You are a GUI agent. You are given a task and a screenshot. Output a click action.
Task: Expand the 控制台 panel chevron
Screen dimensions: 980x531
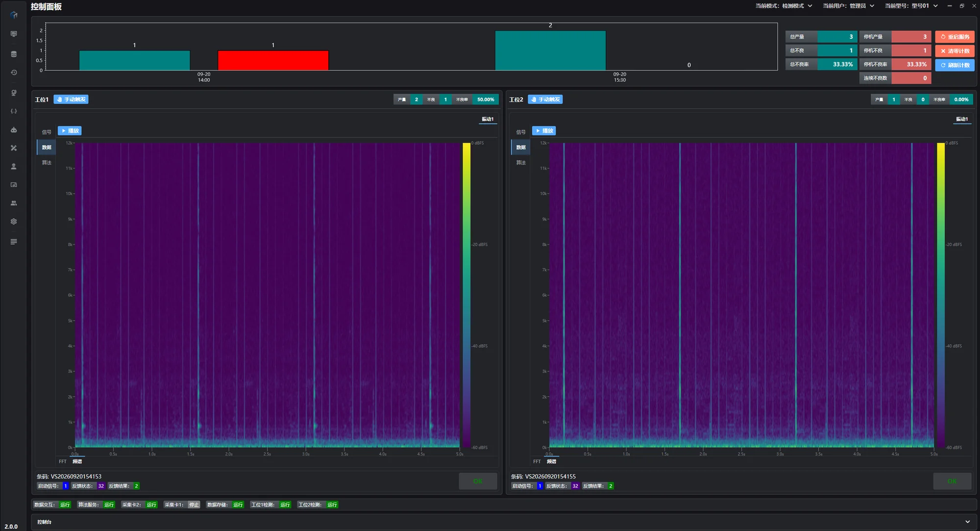coord(967,522)
